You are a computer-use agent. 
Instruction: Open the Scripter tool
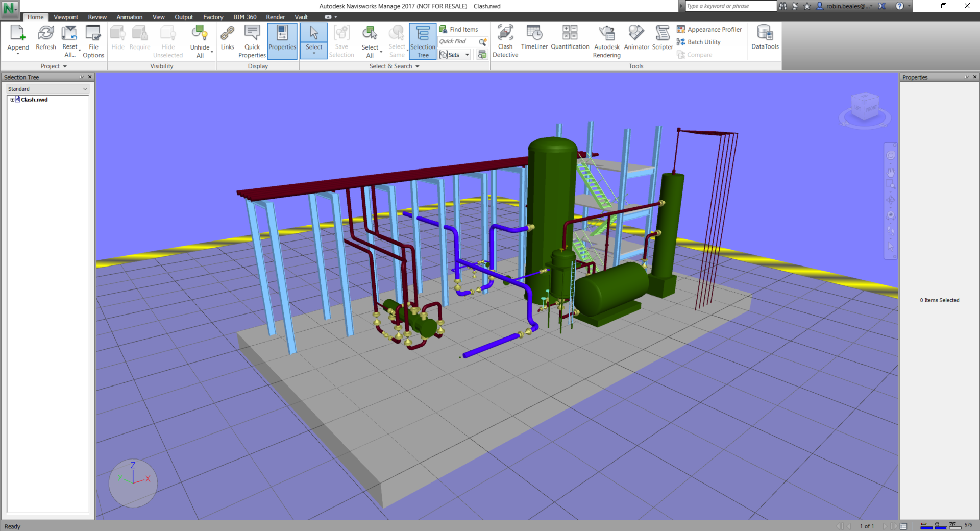coord(662,38)
